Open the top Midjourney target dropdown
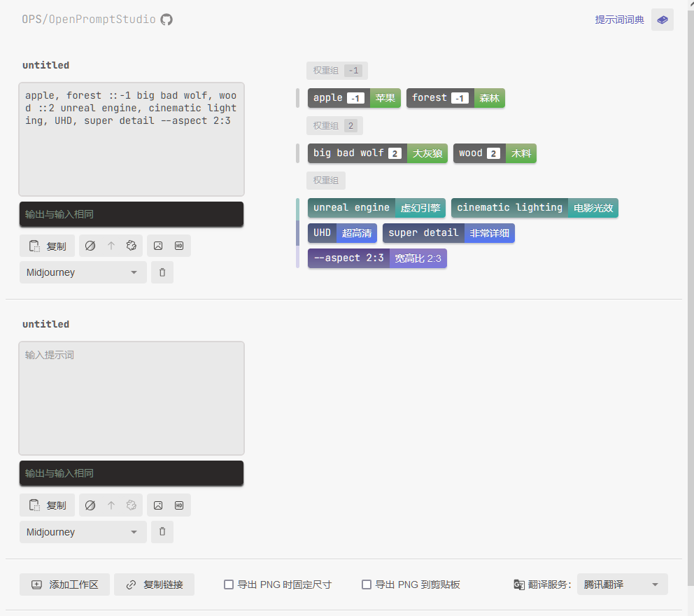Viewport: 694px width, 616px height. pos(83,272)
